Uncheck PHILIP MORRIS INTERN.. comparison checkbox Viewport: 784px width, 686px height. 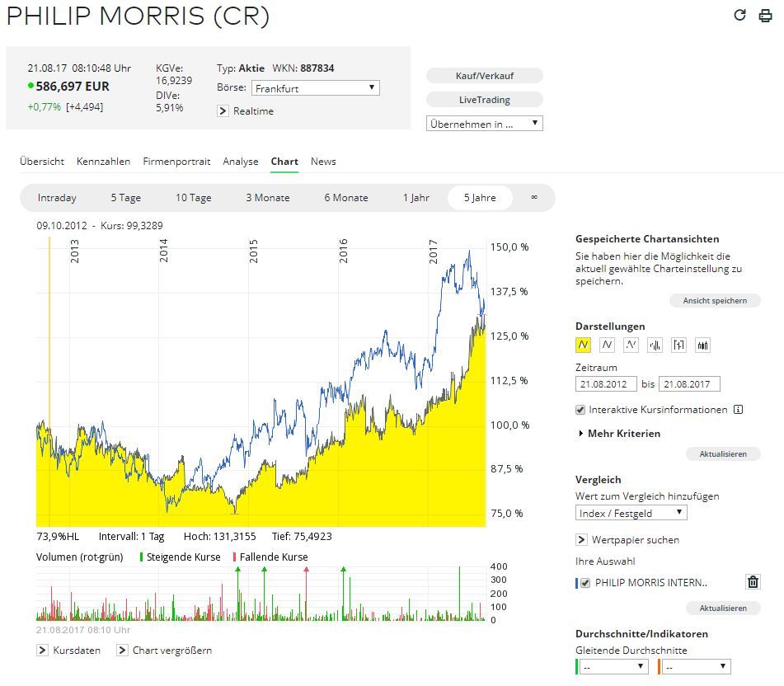585,583
